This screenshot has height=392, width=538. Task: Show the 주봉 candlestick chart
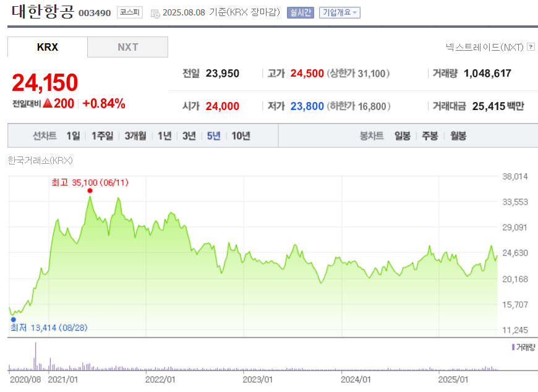pyautogui.click(x=430, y=136)
